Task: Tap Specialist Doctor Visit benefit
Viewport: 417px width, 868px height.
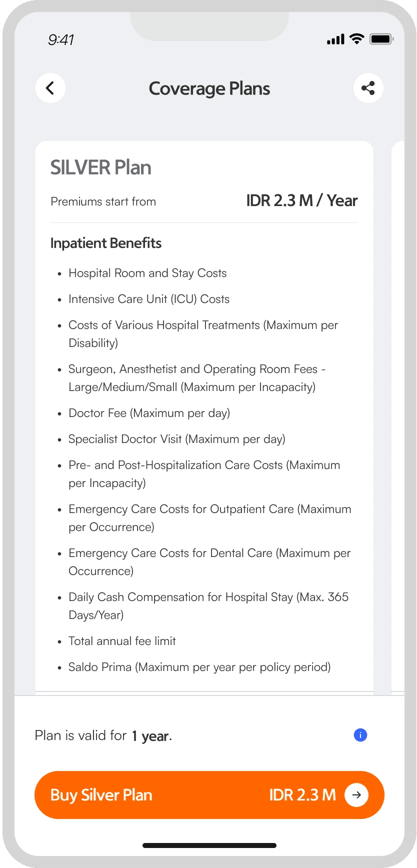Action: click(x=177, y=439)
